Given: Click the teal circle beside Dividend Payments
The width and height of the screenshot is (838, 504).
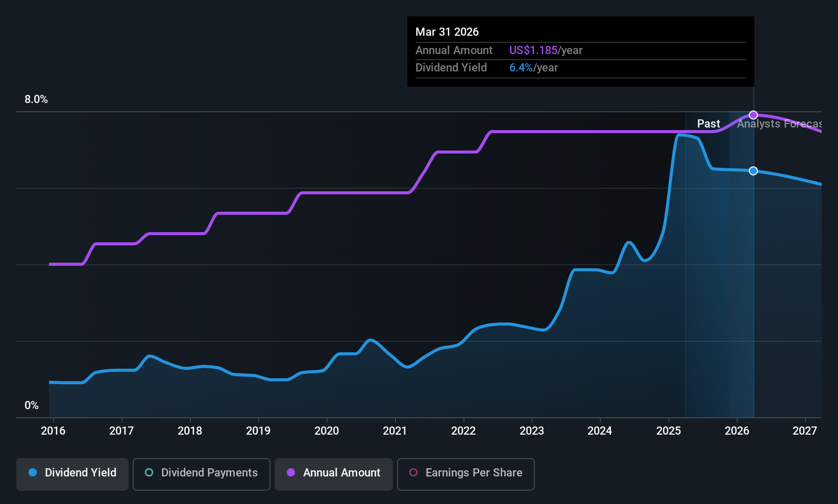Looking at the screenshot, I should click(149, 473).
